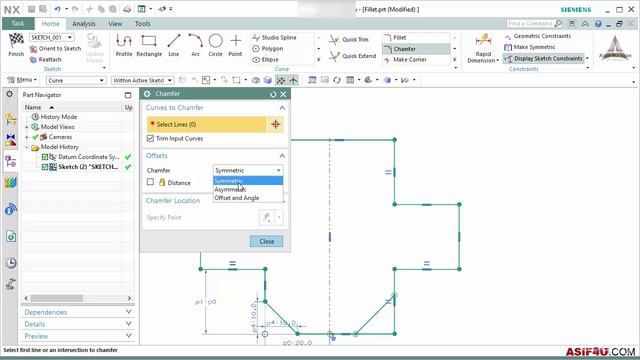
Task: Click Orient to Sketch
Action: (x=56, y=49)
